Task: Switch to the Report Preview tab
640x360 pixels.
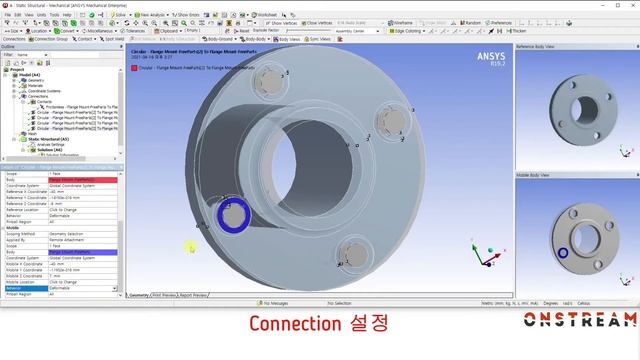Action: pyautogui.click(x=193, y=295)
